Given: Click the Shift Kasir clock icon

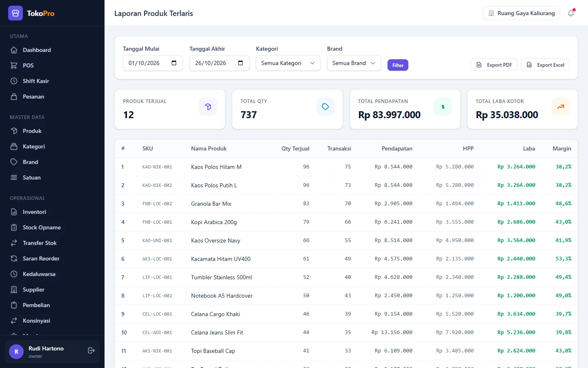Looking at the screenshot, I should pyautogui.click(x=14, y=81).
